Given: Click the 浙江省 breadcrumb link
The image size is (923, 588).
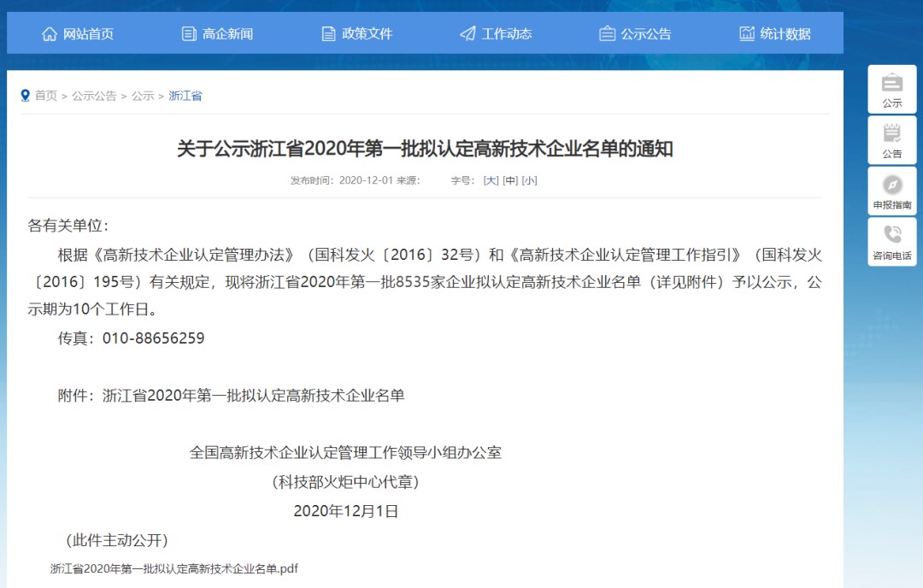Looking at the screenshot, I should point(185,96).
